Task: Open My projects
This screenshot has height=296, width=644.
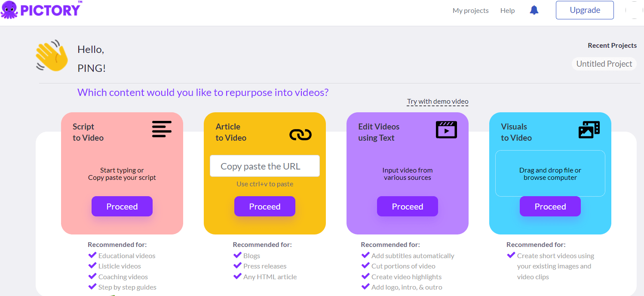Action: pyautogui.click(x=470, y=10)
